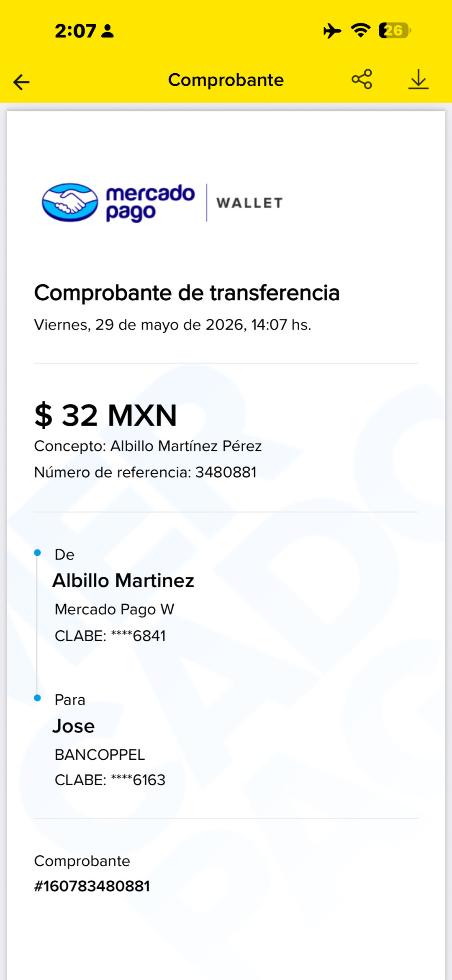Tap the recipient name Jose
This screenshot has height=980, width=452.
coord(74,726)
